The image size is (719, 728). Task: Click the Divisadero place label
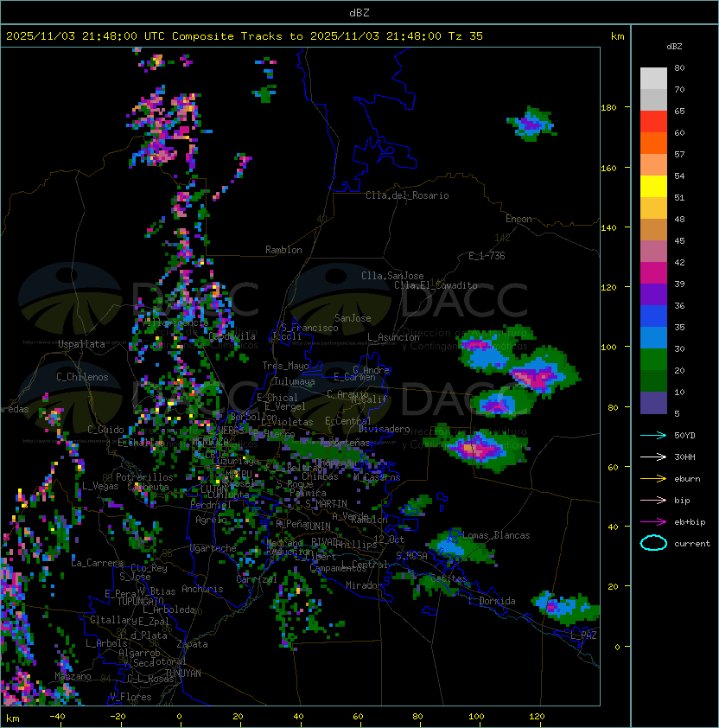coord(384,429)
